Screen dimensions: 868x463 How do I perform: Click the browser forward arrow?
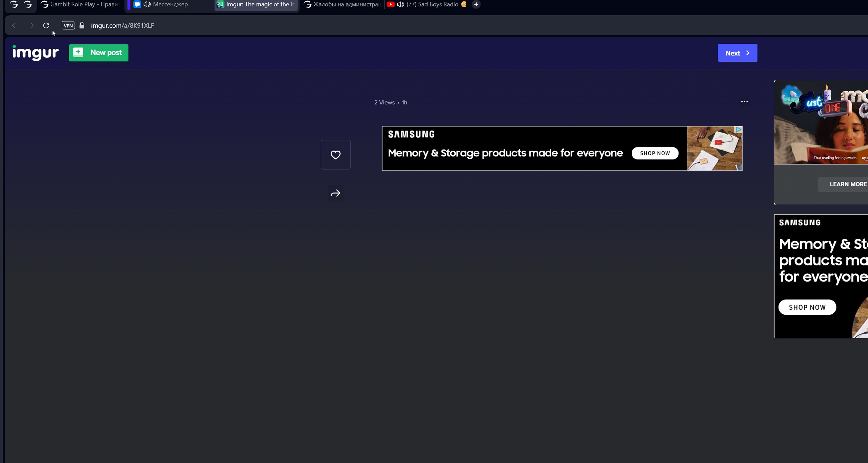(32, 25)
